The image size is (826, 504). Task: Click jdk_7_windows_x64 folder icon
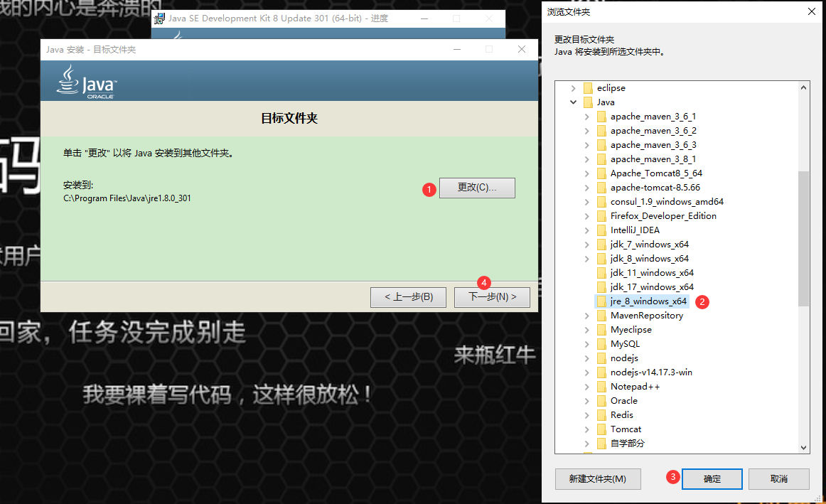click(x=601, y=245)
